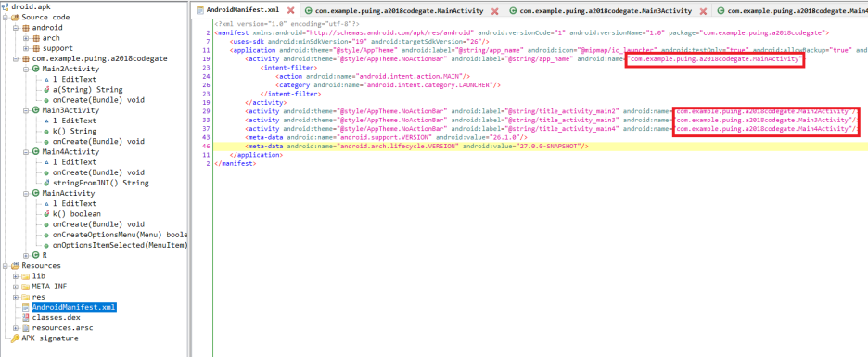Select l EditText under Main3Activity

(x=75, y=121)
